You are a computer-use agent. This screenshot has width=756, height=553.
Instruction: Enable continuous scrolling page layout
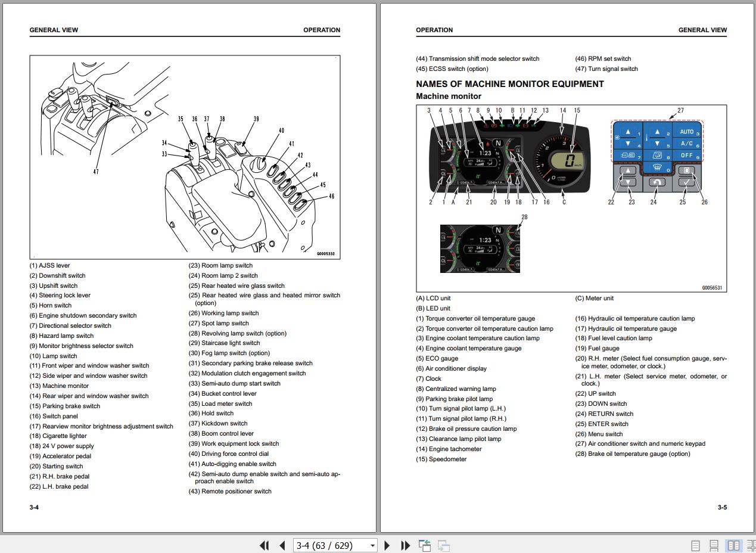coord(714,545)
